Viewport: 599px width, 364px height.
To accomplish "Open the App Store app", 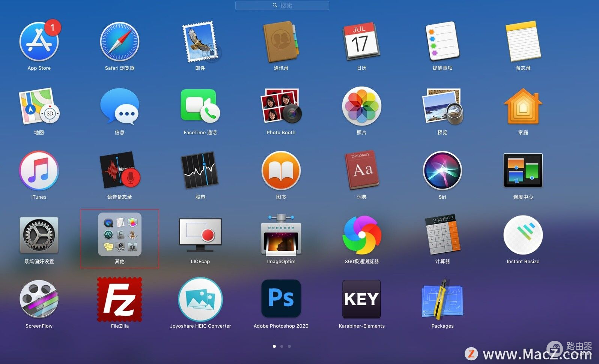I will (39, 42).
